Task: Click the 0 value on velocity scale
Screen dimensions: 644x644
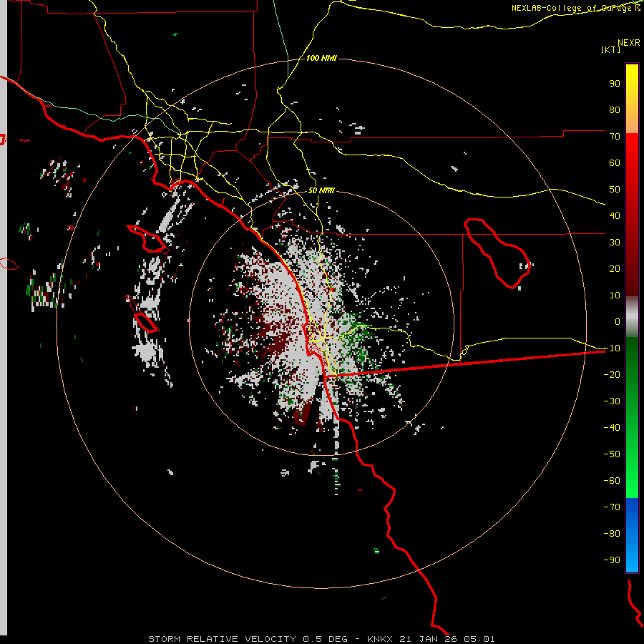Action: pos(618,321)
